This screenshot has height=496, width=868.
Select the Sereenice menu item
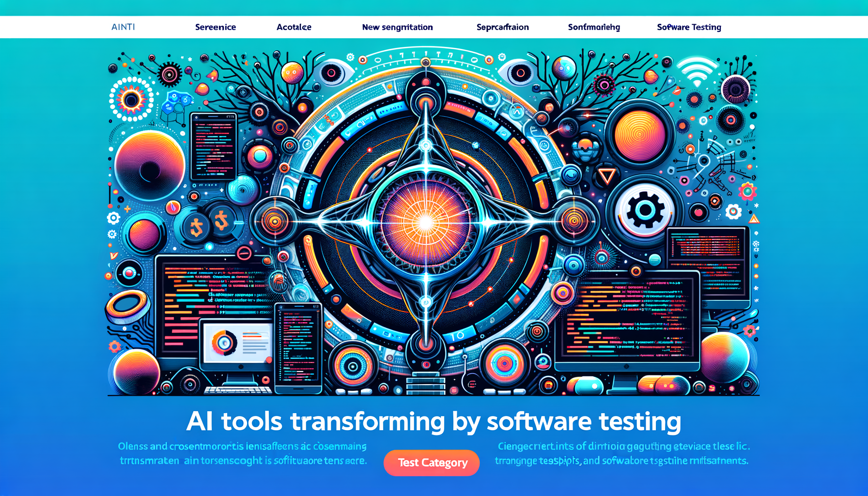point(216,27)
